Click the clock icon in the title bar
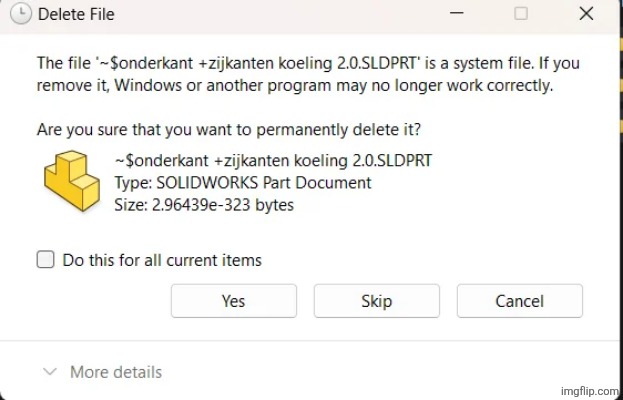 coord(20,15)
